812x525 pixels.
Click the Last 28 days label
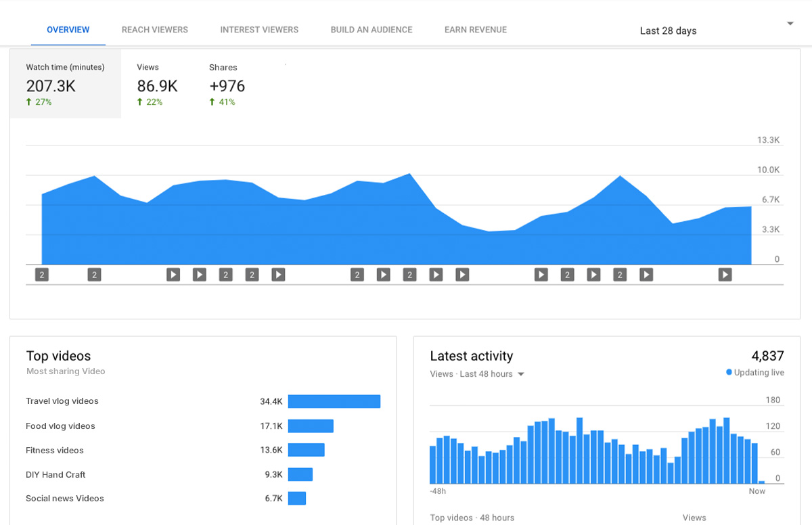668,31
